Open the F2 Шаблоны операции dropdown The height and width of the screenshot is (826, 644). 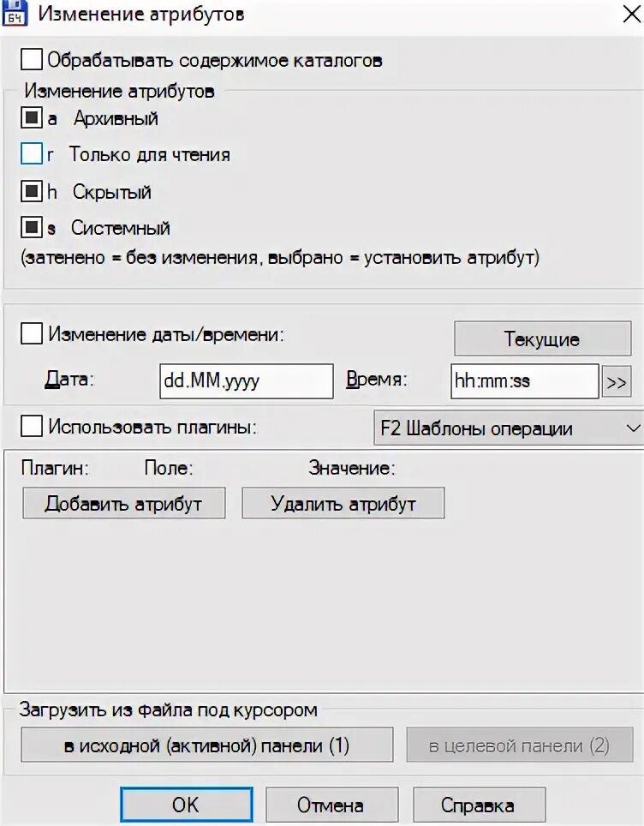pyautogui.click(x=508, y=428)
